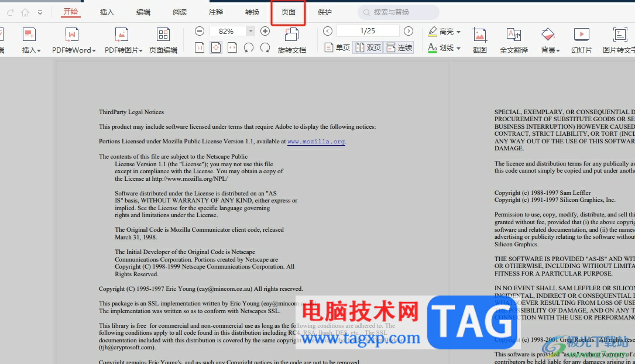The image size is (635, 364).
Task: Zoom out with the minus button
Action: (200, 31)
